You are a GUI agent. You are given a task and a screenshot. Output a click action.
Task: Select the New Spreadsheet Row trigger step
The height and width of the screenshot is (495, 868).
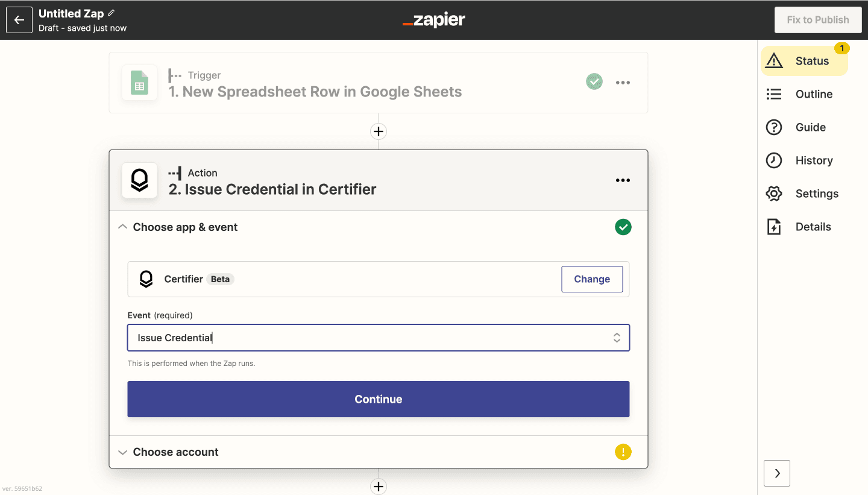379,83
